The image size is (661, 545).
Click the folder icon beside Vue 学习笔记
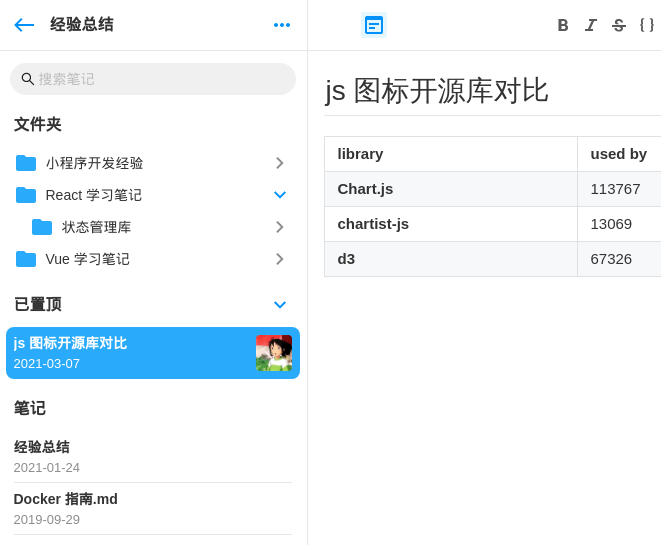pos(26,259)
